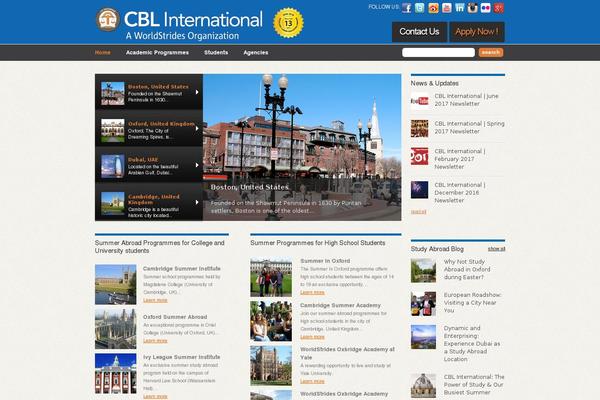Click the large Boston street hero image

pyautogui.click(x=302, y=147)
